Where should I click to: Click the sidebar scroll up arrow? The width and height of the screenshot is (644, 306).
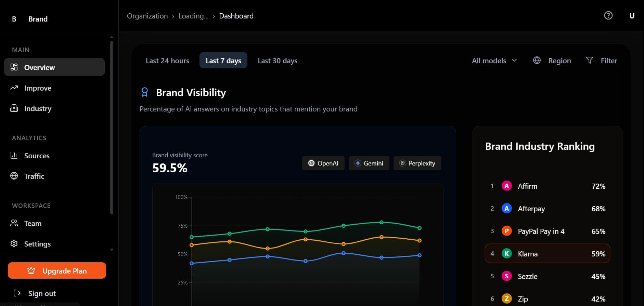tap(112, 37)
